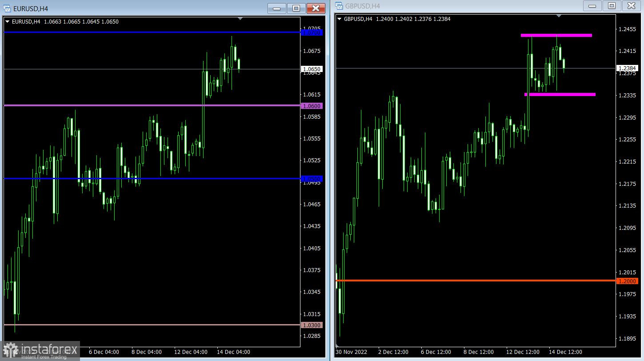Click the GBPUSD,H4 window title icon
This screenshot has width=644, height=361.
click(339, 6)
